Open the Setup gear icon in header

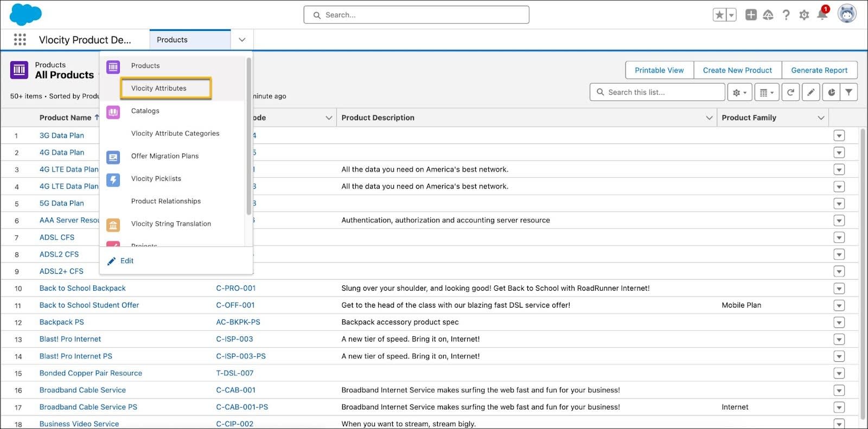[804, 15]
